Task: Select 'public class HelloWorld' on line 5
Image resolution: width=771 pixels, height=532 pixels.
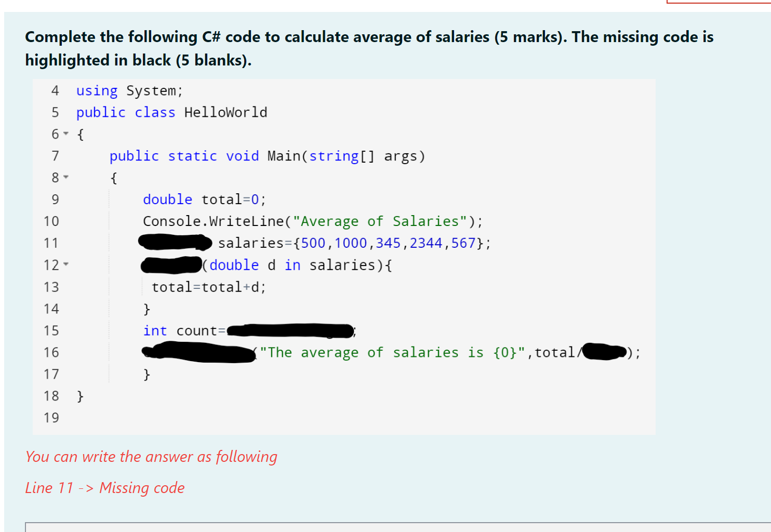Action: pos(171,112)
